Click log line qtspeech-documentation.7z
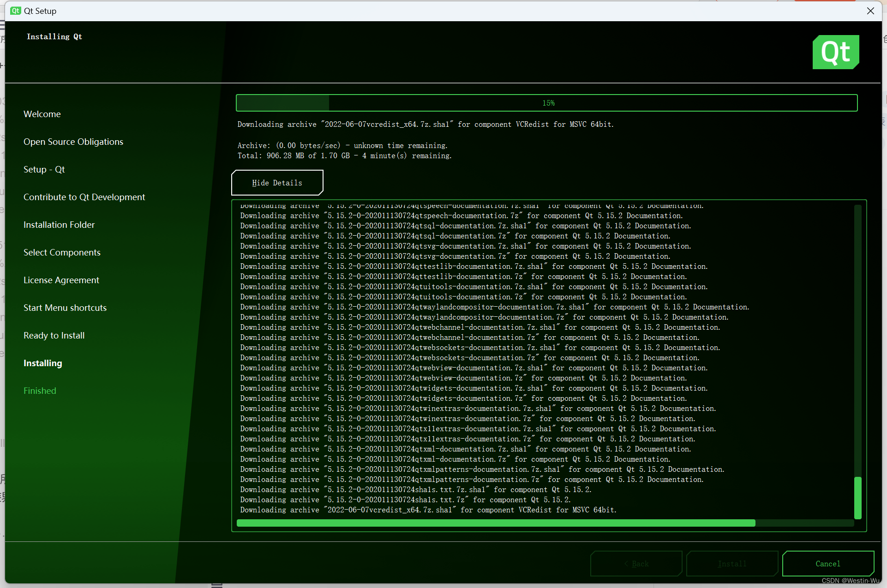The image size is (887, 588). click(x=461, y=215)
